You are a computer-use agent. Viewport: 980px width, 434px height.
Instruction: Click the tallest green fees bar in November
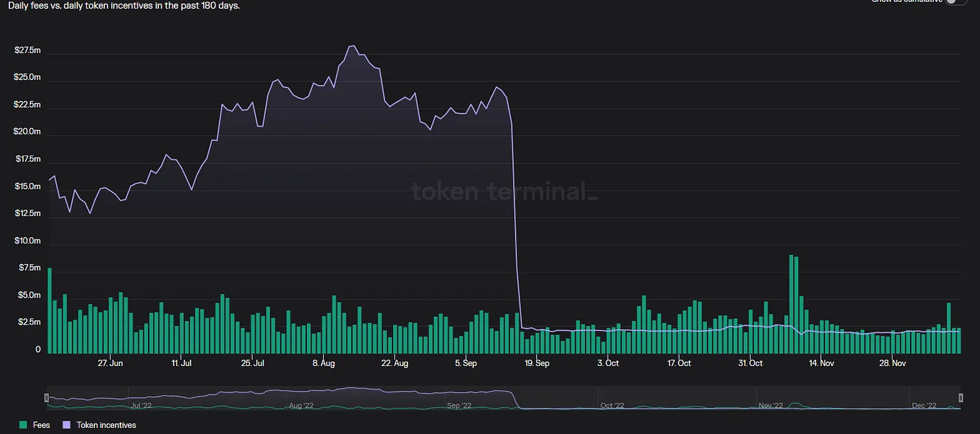[791, 304]
